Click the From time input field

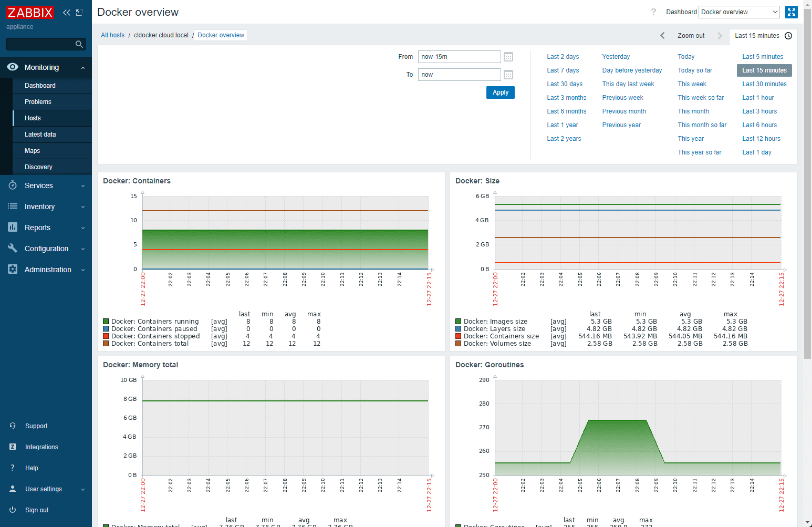click(x=459, y=57)
